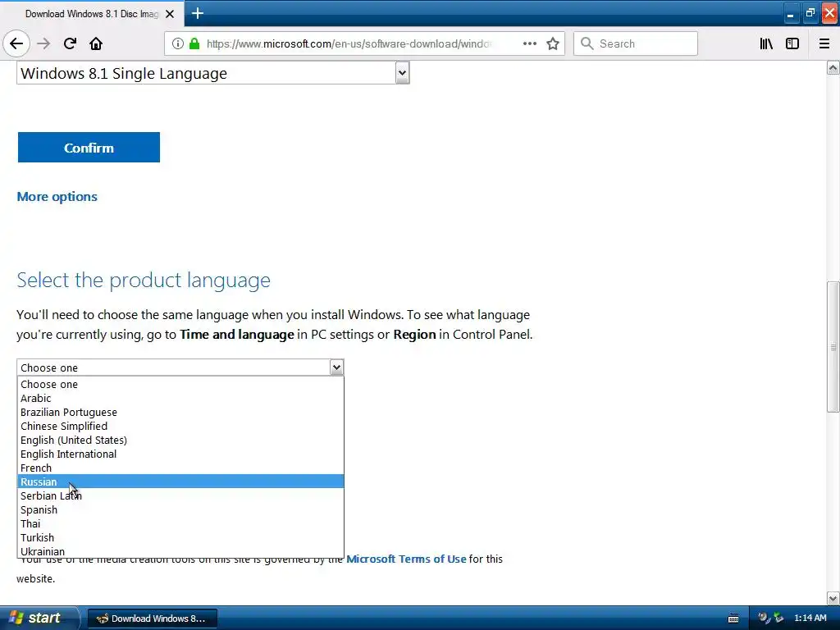The width and height of the screenshot is (840, 630).
Task: Open a new browser tab
Action: [198, 13]
